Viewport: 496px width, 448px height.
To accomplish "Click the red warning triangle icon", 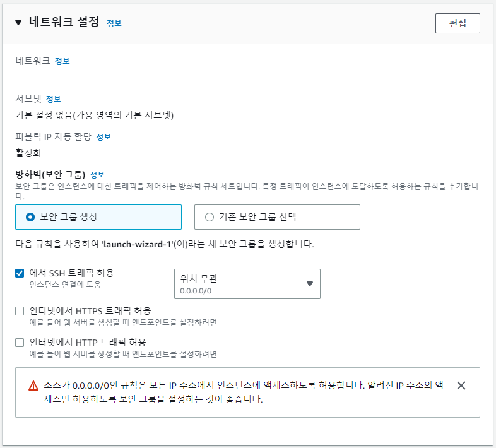I will [33, 386].
